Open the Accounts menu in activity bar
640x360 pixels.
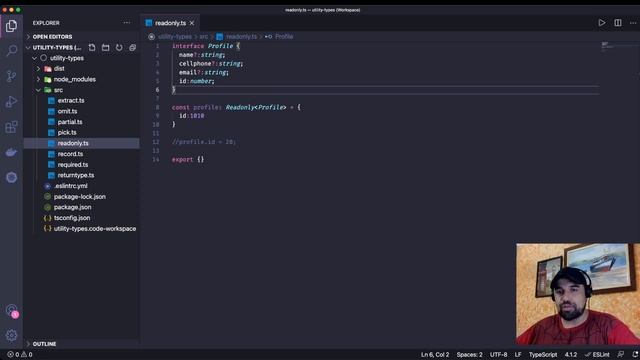tap(12, 311)
